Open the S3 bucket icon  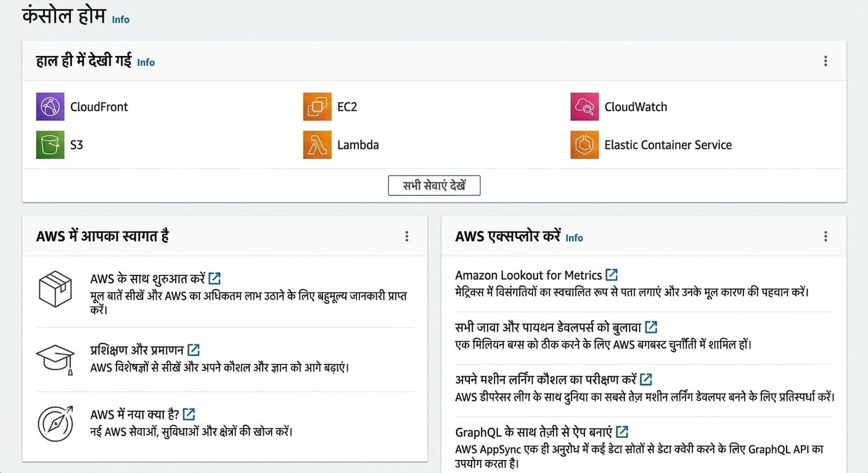[x=50, y=145]
